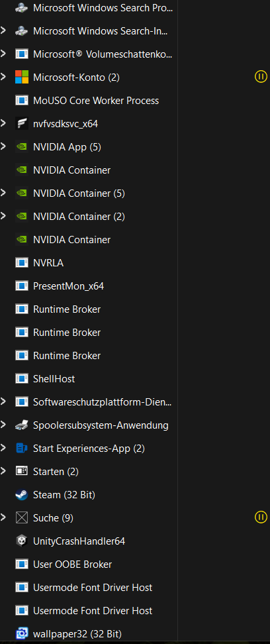Click the NVIDIA Container (5) icon
The width and height of the screenshot is (270, 644).
tap(21, 193)
